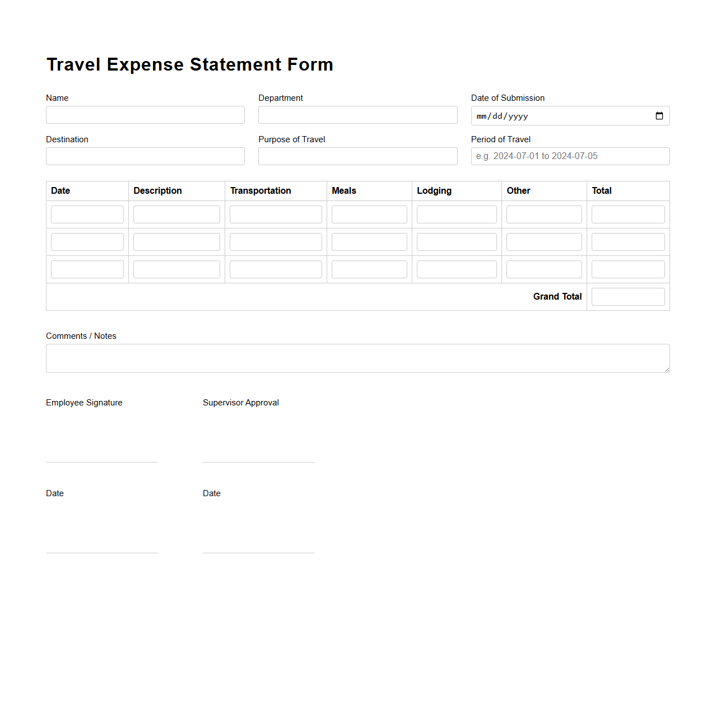Click the Destination input field
This screenshot has height=728, width=716.
tap(145, 156)
